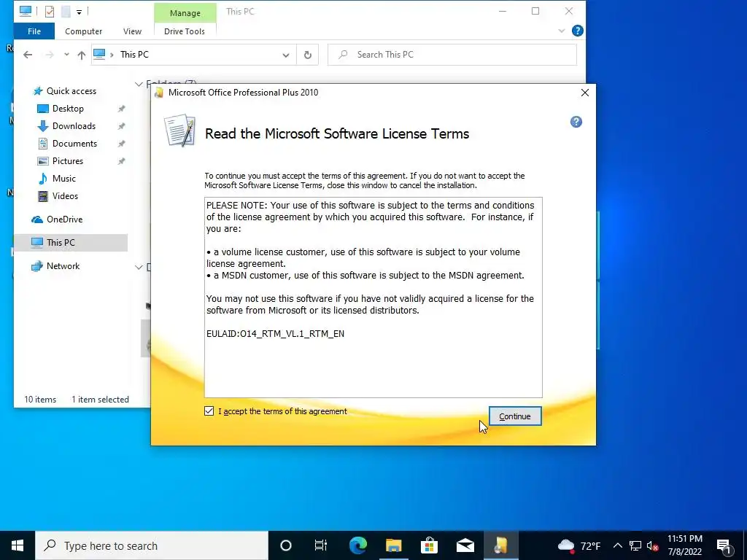Unpin Downloads from Quick access
Image resolution: width=747 pixels, height=560 pixels.
[x=122, y=126]
